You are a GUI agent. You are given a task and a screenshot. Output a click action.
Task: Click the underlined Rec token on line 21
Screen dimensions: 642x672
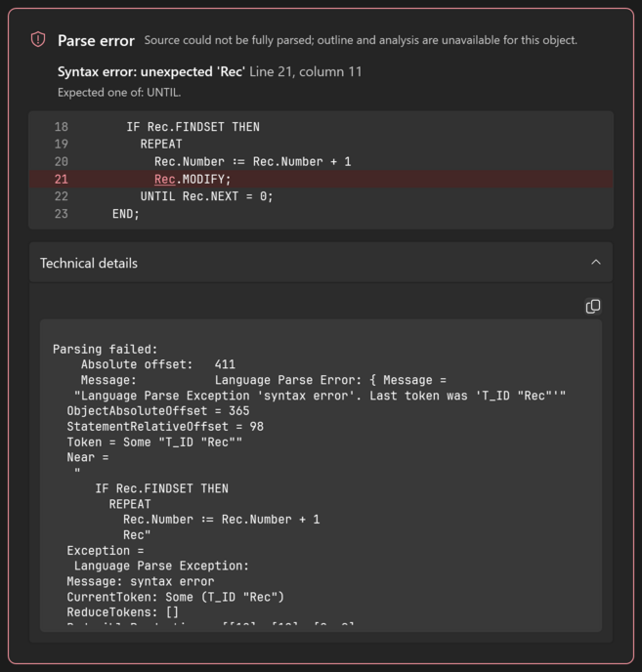(165, 179)
